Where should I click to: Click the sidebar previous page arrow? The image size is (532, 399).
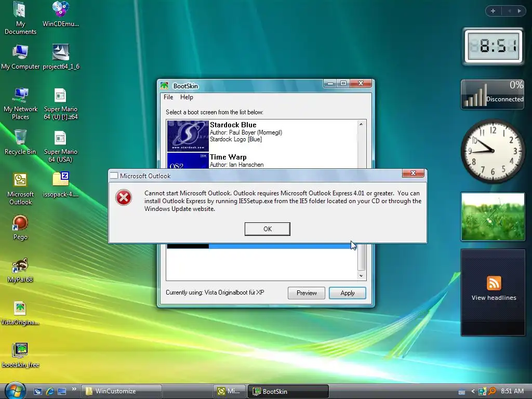click(x=509, y=11)
